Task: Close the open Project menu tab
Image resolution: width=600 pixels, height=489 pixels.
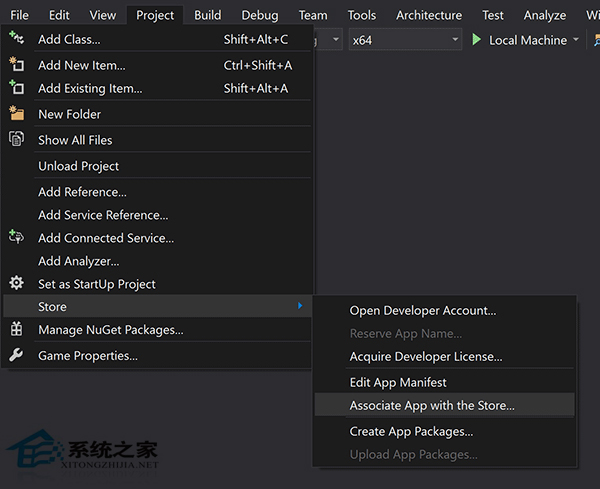Action: click(x=155, y=15)
